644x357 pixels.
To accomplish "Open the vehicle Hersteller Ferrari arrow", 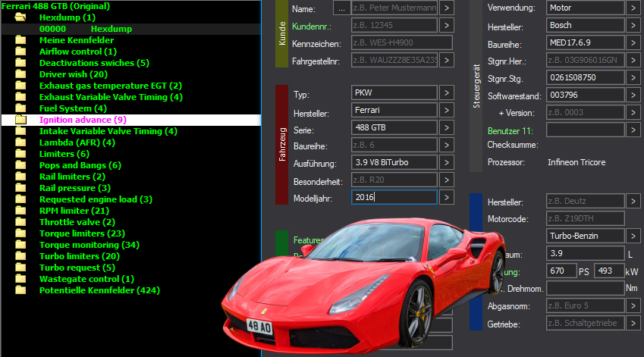I will coord(447,111).
